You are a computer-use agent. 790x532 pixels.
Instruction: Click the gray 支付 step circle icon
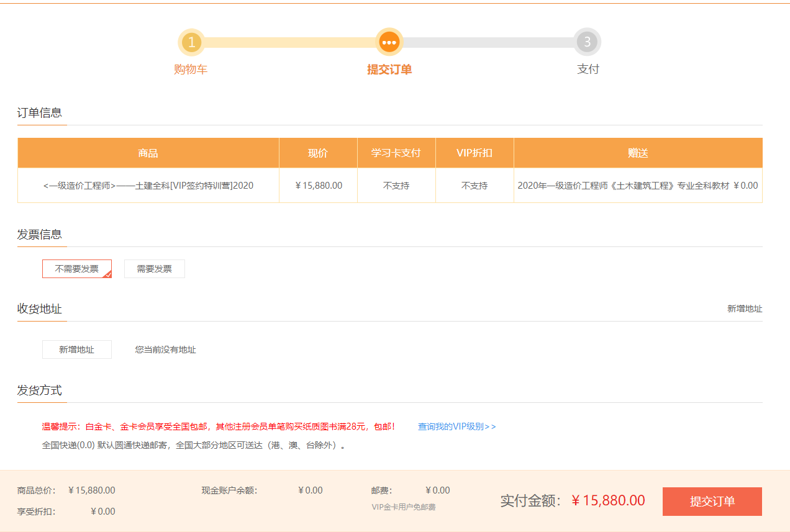(588, 42)
